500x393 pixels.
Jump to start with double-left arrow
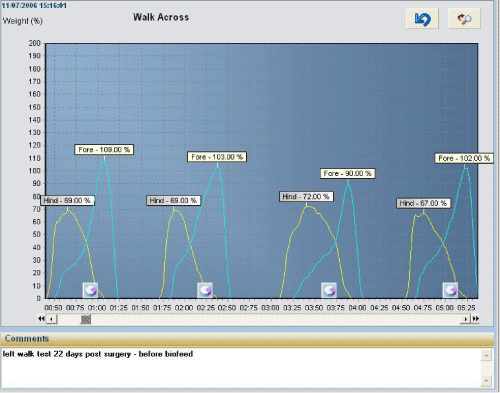41,319
